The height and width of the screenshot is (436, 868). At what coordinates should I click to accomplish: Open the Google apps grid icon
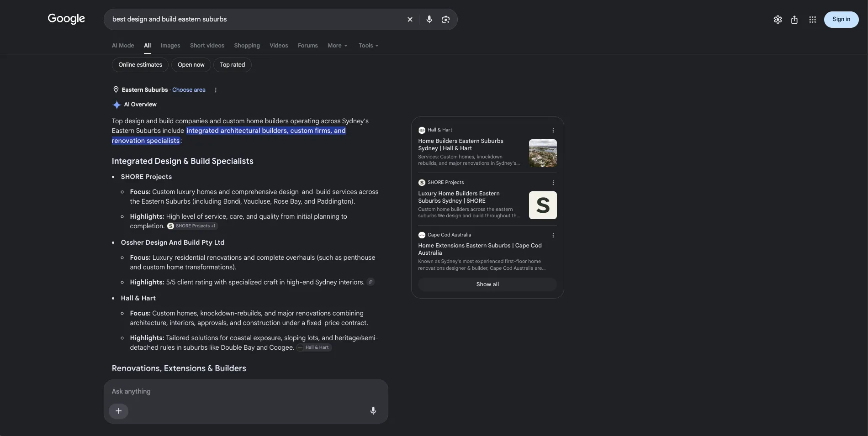812,20
